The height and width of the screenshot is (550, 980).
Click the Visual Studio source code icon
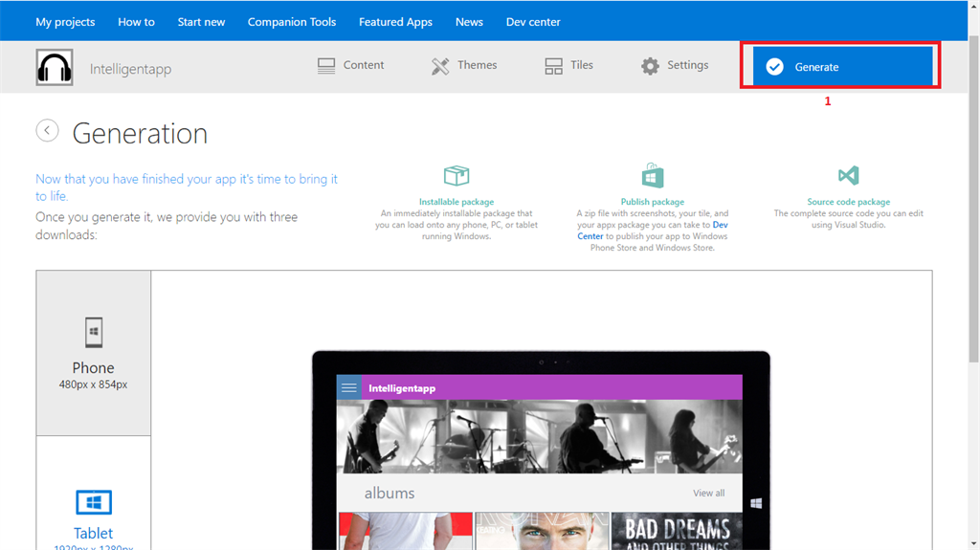pyautogui.click(x=848, y=176)
